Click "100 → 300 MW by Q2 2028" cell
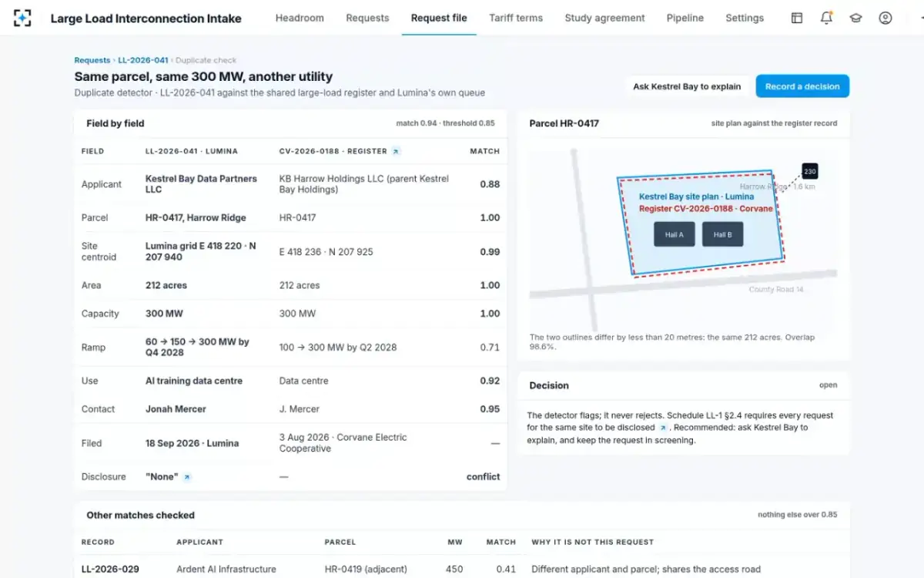Image resolution: width=924 pixels, height=578 pixels. pos(338,348)
